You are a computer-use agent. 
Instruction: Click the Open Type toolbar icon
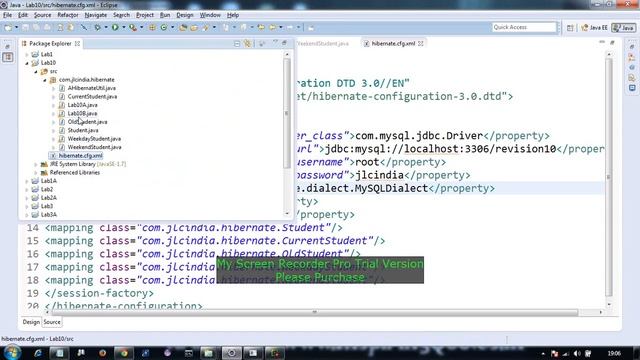(x=183, y=27)
